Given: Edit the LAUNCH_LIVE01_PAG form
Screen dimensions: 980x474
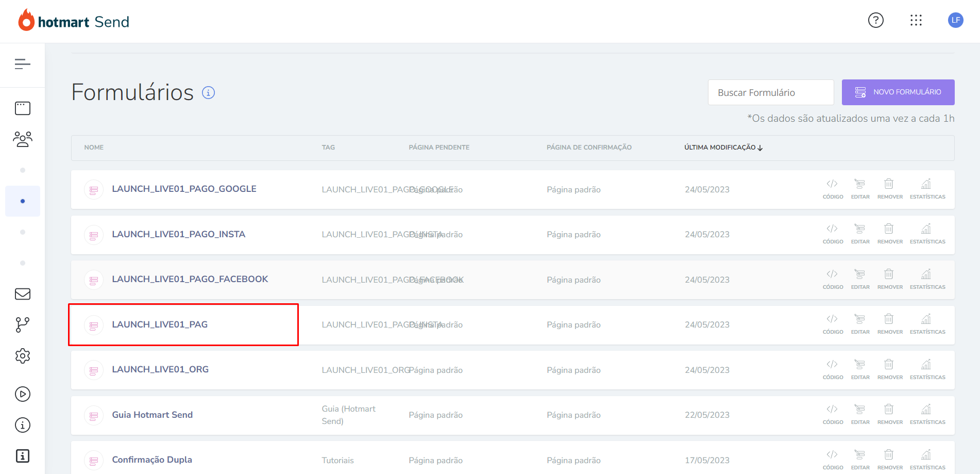Looking at the screenshot, I should (x=860, y=324).
